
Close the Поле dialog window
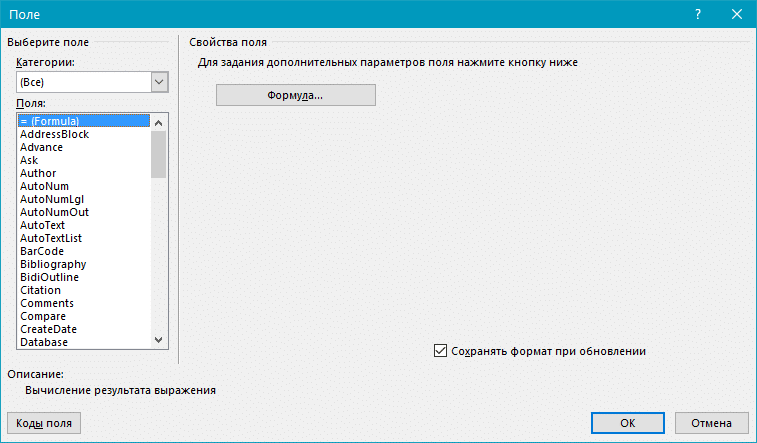click(735, 13)
